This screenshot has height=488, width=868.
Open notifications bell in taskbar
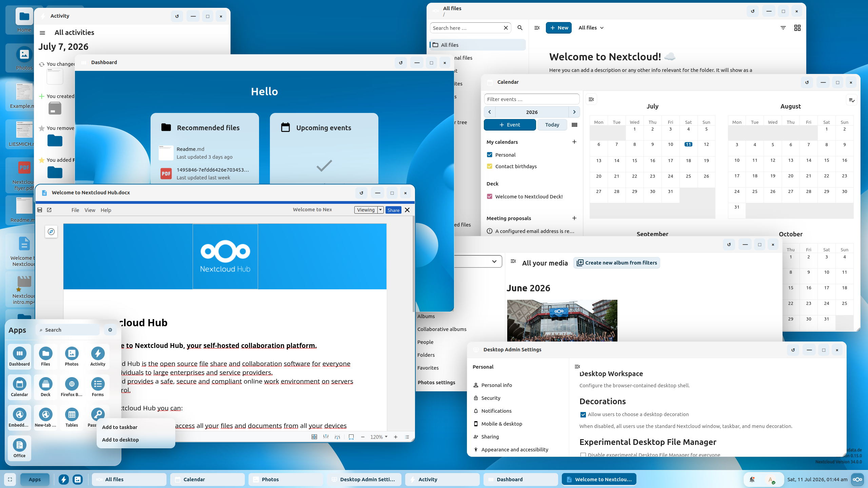tap(752, 479)
